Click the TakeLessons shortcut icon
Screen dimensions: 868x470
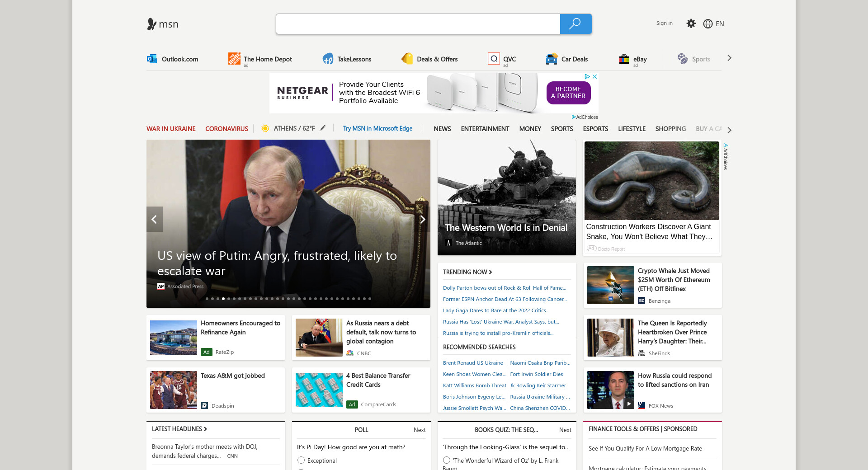pyautogui.click(x=328, y=59)
